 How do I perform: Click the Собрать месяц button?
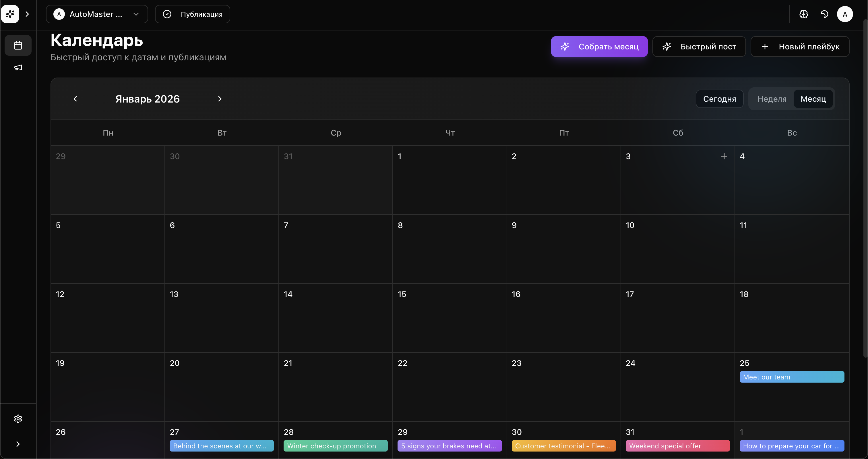[599, 47]
